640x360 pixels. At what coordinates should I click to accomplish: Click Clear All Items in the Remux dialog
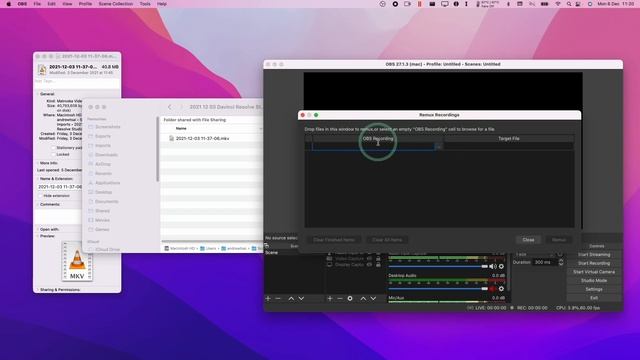[387, 240]
